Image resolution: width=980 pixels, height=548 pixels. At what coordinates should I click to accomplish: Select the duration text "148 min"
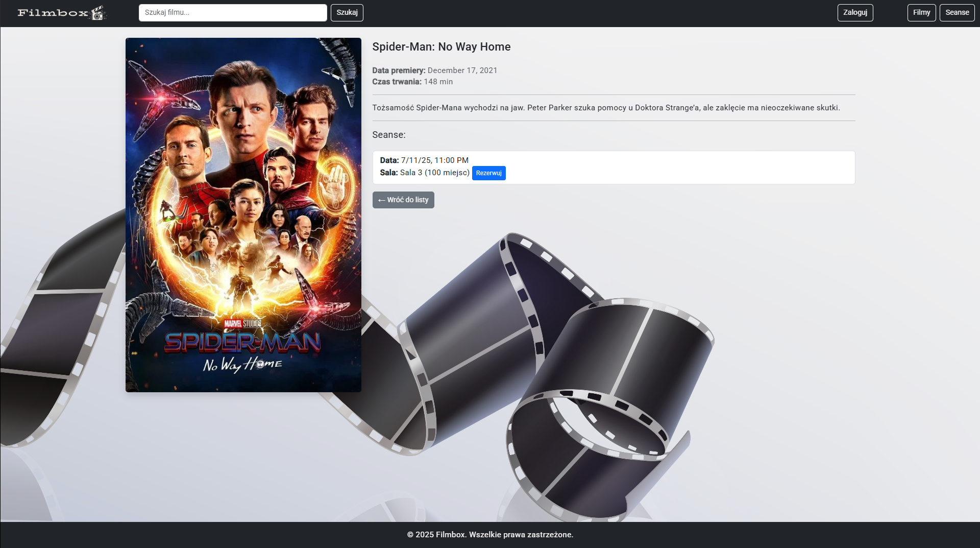438,82
